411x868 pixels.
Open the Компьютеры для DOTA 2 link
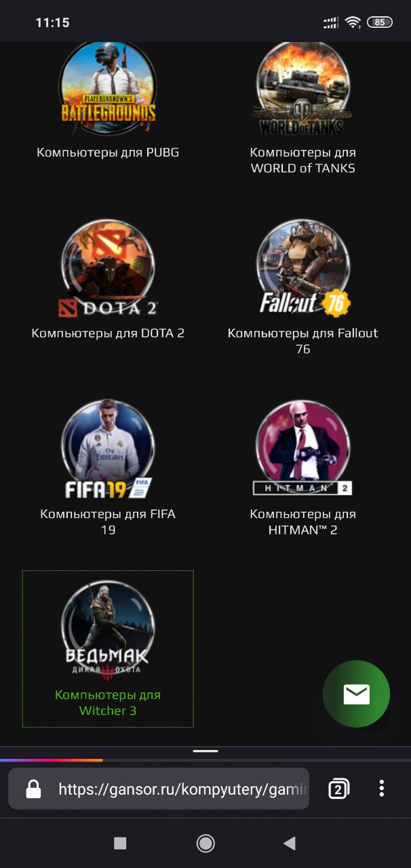point(108,333)
